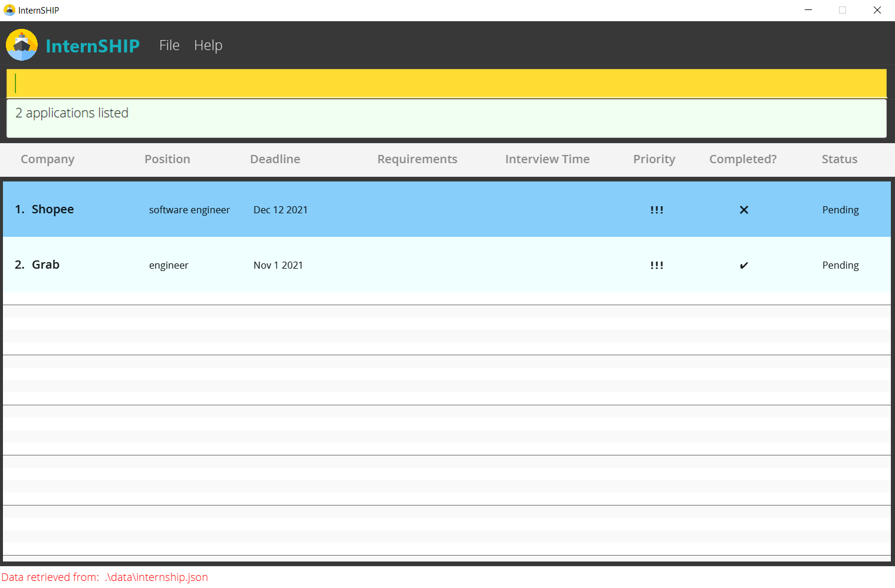Image resolution: width=895 pixels, height=588 pixels.
Task: Click Grab's completed checkmark icon
Action: coord(744,265)
